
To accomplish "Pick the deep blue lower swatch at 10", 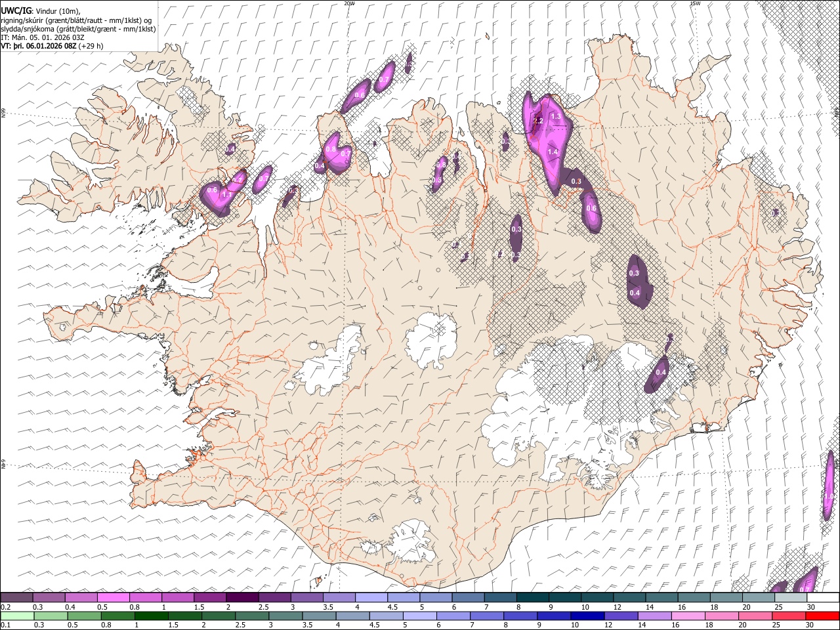I will pos(587,616).
